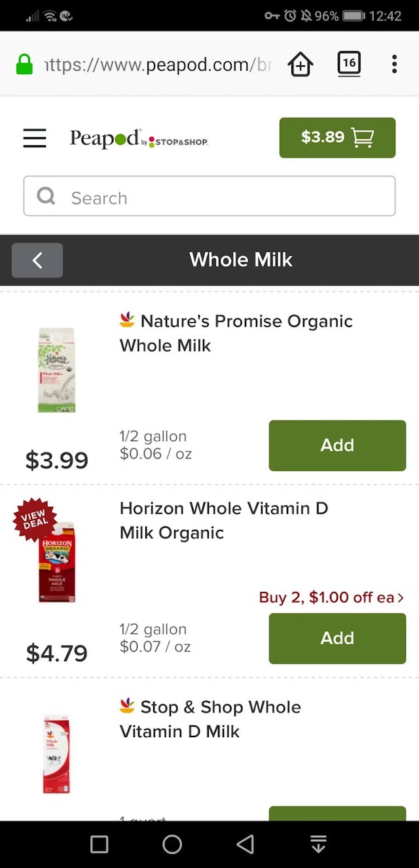Add Horizon Whole Vitamin D Milk Organic

pos(337,638)
